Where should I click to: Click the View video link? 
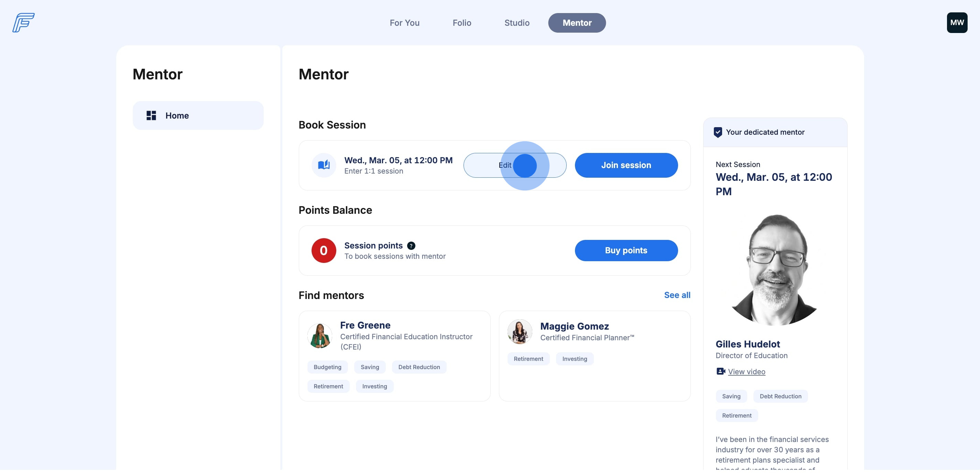pyautogui.click(x=746, y=372)
